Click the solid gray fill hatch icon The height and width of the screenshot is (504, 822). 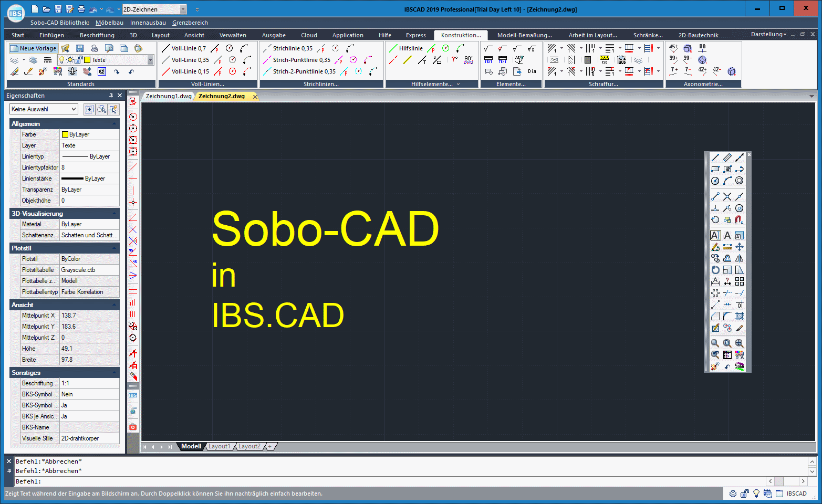pos(588,60)
